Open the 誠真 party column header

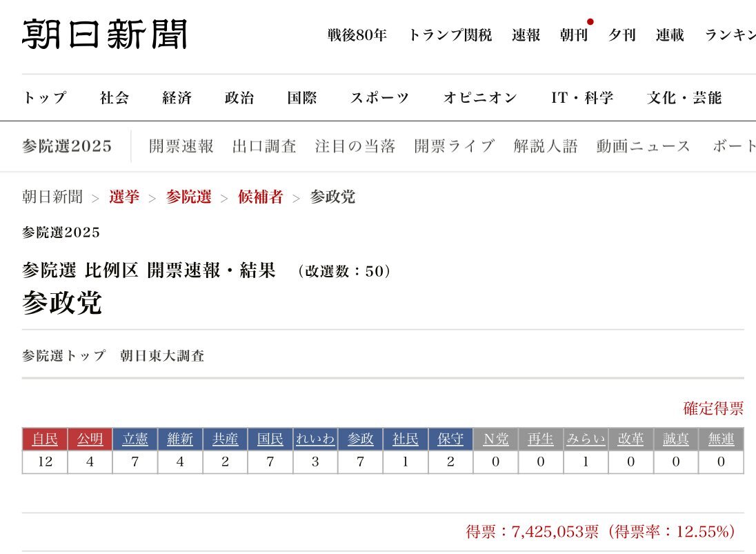pyautogui.click(x=676, y=439)
